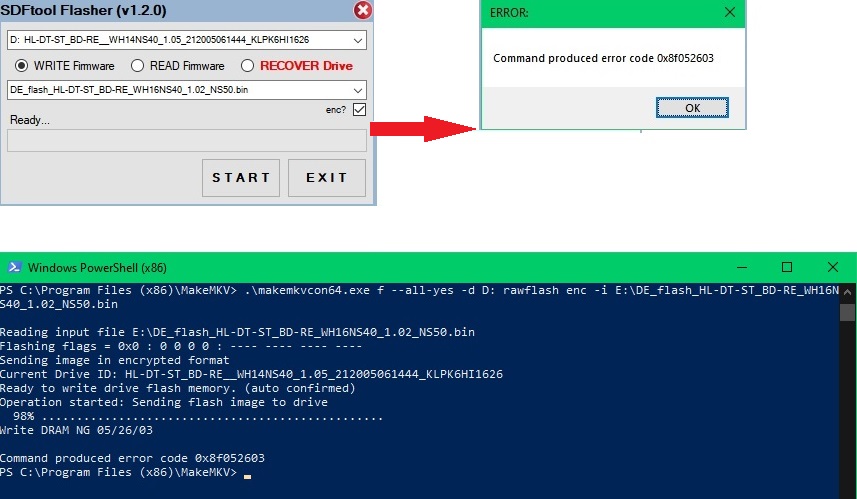The width and height of the screenshot is (857, 499).
Task: Click OK in the ERROR dialog
Action: point(692,108)
